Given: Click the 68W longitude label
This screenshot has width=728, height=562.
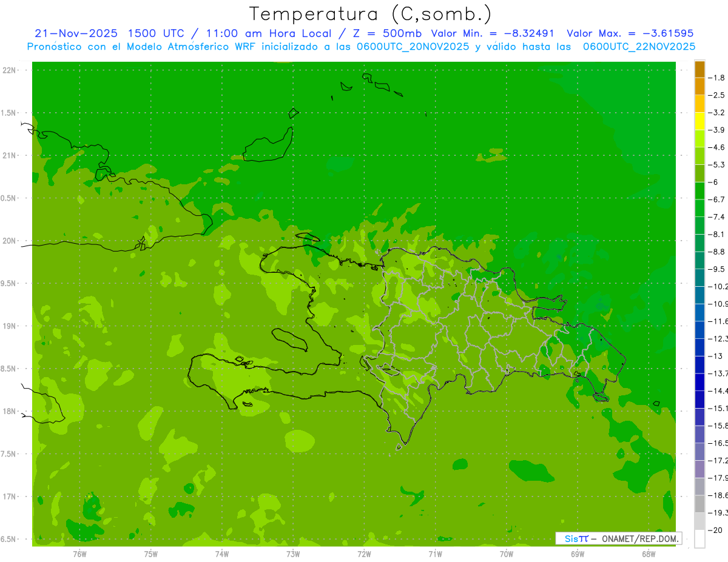Looking at the screenshot, I should coord(649,554).
